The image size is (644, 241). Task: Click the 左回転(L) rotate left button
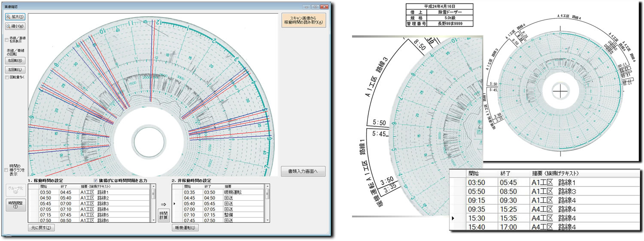coord(15,70)
